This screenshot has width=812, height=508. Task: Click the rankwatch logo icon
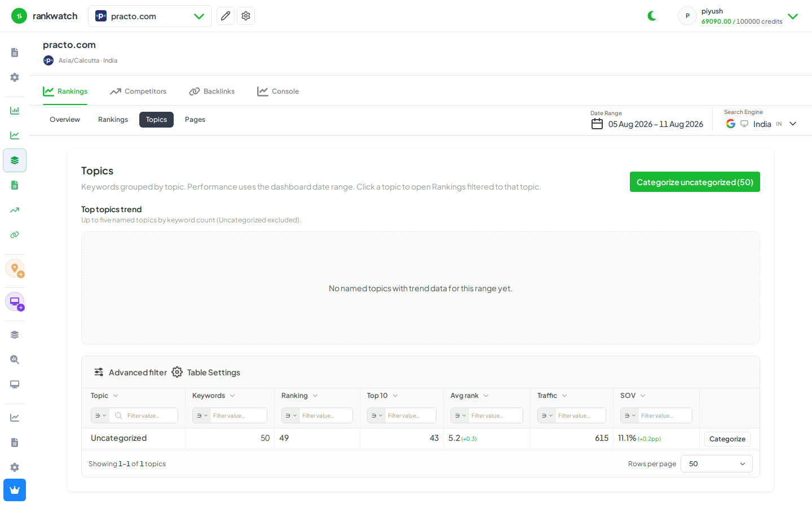[19, 16]
